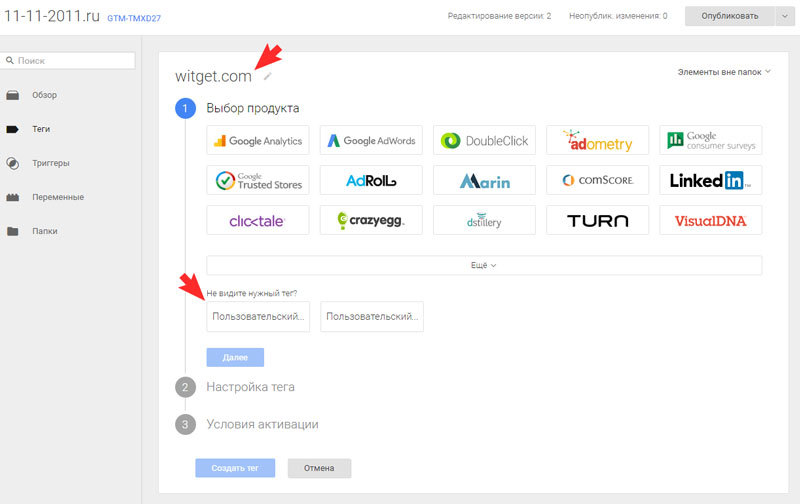Image resolution: width=800 pixels, height=504 pixels.
Task: Select second Пользовательский tag option
Action: (x=372, y=316)
